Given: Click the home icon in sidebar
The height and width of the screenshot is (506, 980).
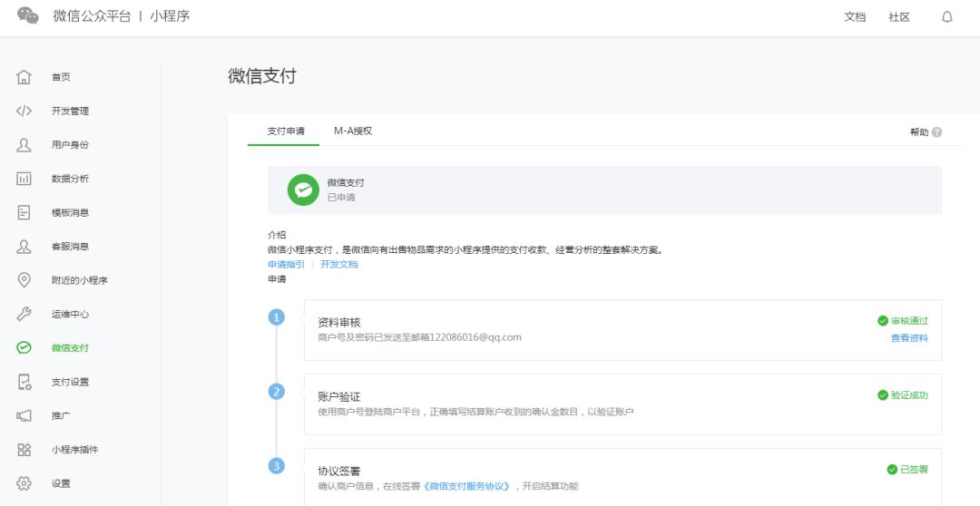Looking at the screenshot, I should tap(24, 77).
